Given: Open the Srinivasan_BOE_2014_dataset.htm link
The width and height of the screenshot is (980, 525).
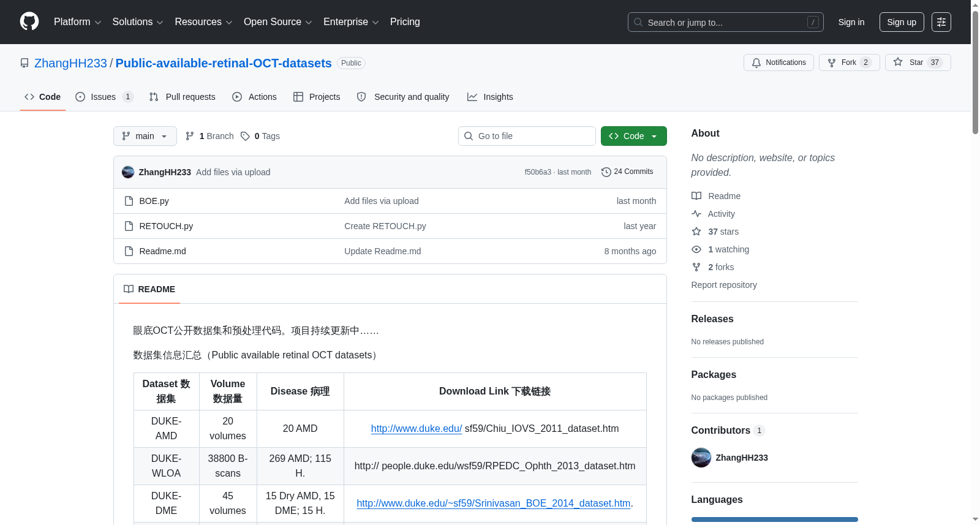Looking at the screenshot, I should [x=494, y=504].
